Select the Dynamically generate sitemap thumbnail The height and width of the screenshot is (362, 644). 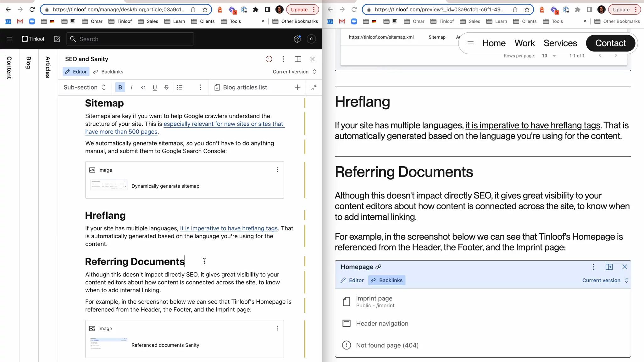[108, 185]
